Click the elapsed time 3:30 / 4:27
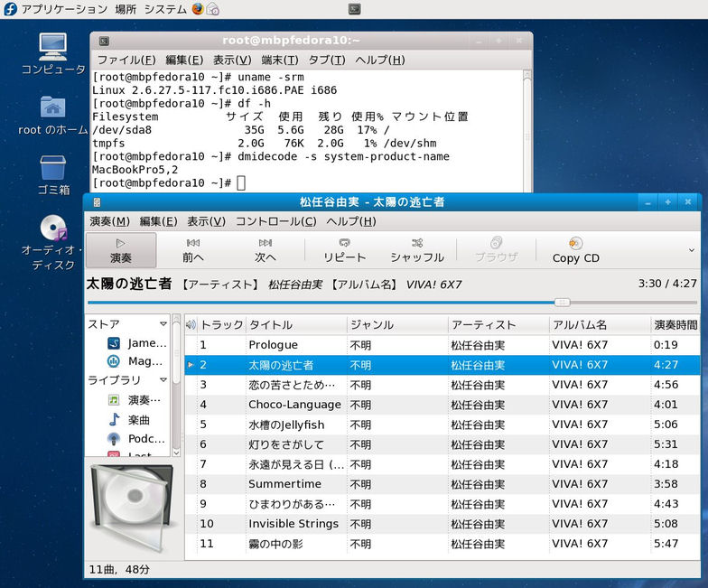The height and width of the screenshot is (588, 708). coord(667,284)
